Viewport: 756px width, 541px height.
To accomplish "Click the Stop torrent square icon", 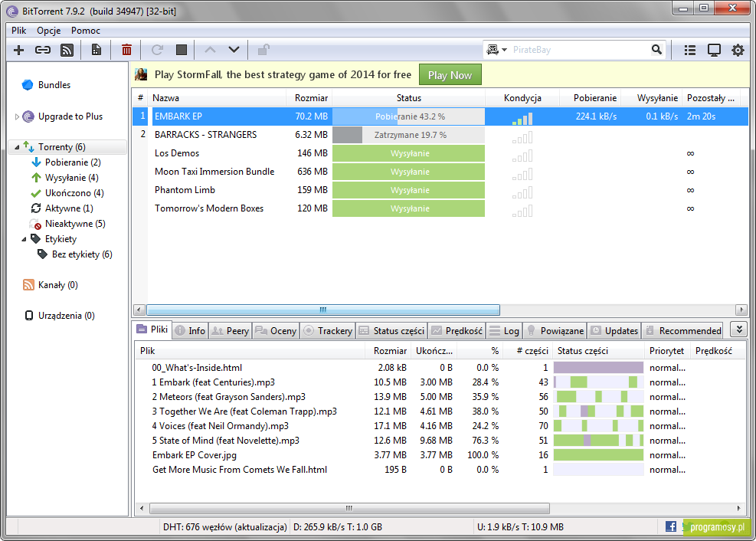I will (182, 50).
